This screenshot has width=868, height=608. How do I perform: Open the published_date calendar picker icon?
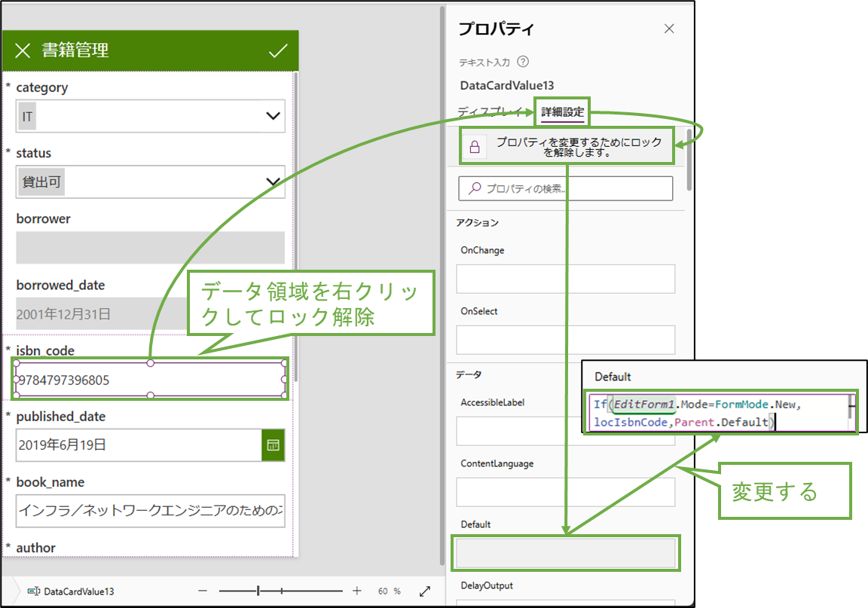(x=273, y=445)
